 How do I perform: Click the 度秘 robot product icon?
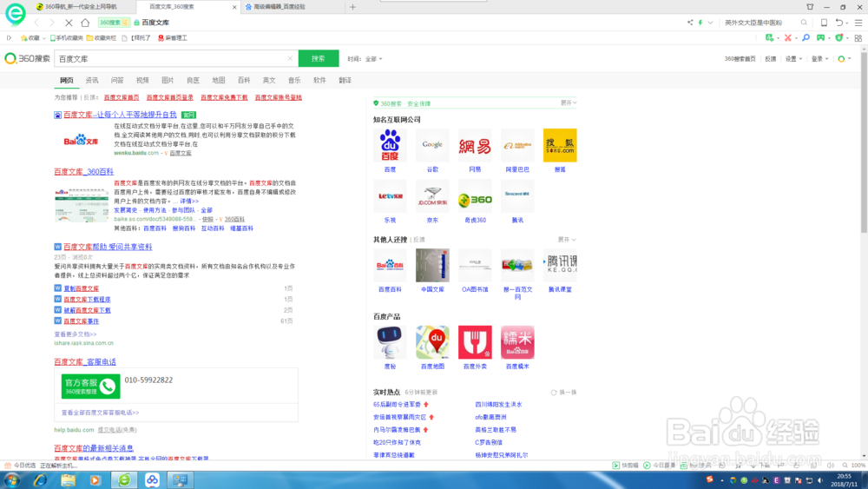pyautogui.click(x=390, y=342)
